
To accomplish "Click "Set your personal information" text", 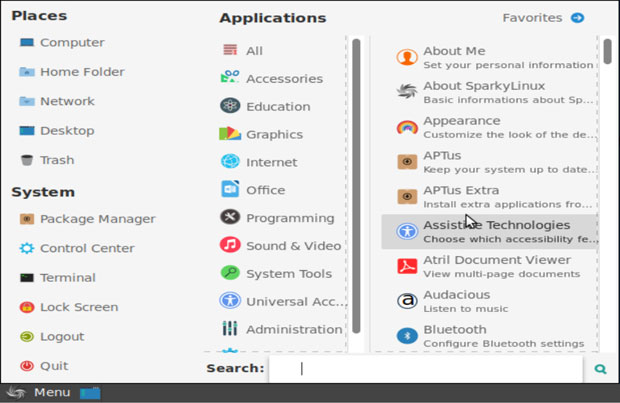I will tap(508, 65).
